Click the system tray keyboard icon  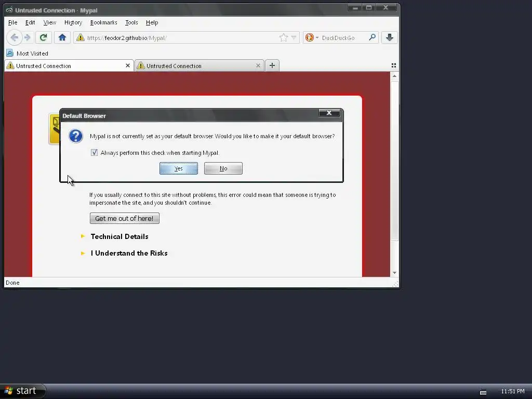coord(483,392)
